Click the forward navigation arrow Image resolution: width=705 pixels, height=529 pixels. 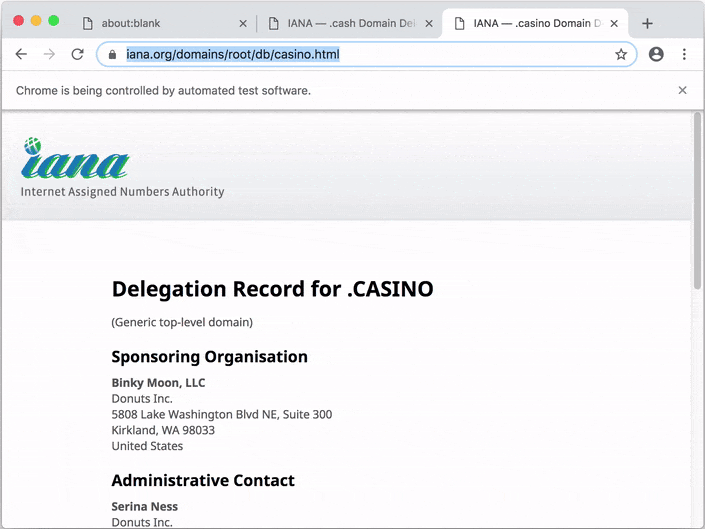[49, 55]
